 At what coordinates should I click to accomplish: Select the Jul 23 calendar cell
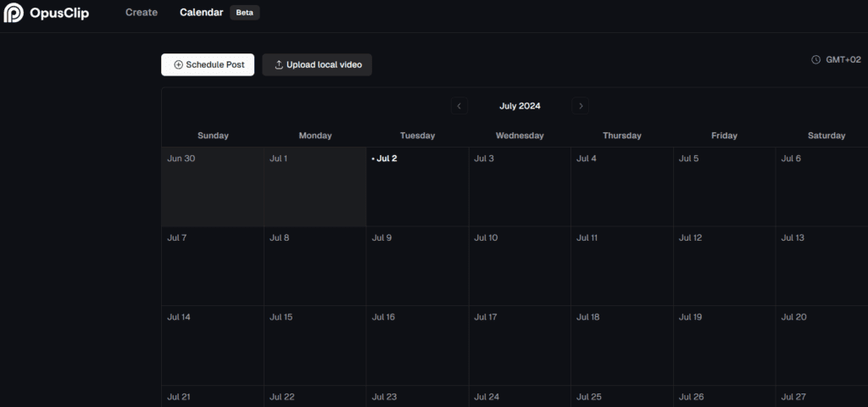click(x=417, y=397)
